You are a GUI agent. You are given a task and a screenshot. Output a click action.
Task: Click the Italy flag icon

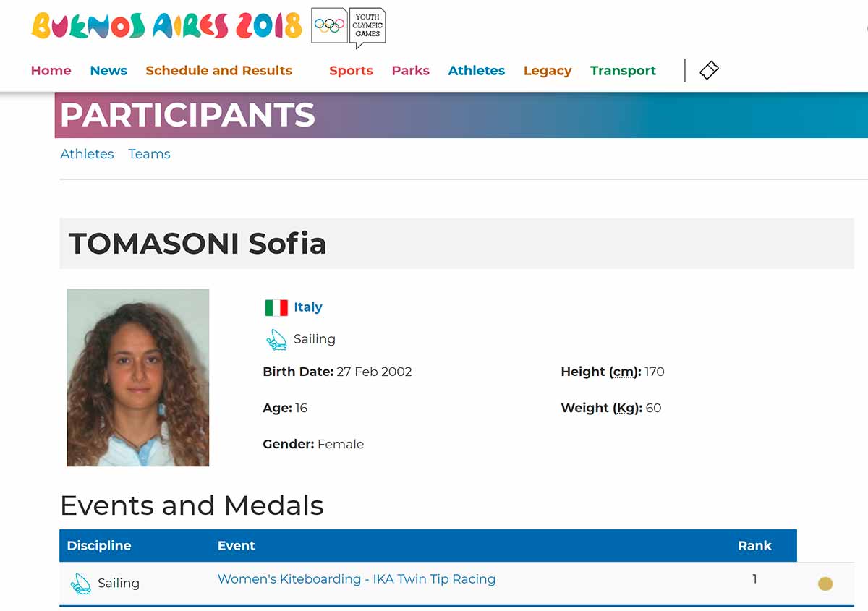pos(276,307)
